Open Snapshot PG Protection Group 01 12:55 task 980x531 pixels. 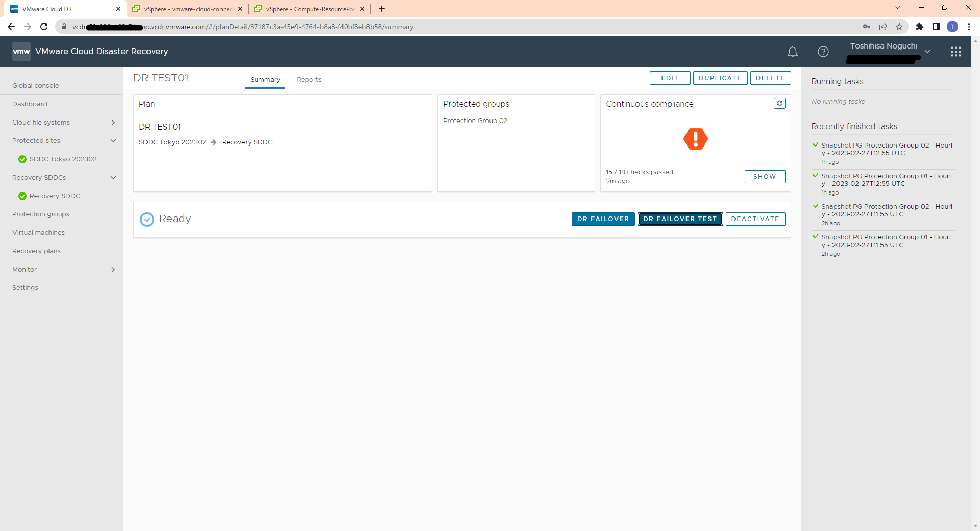[x=886, y=180]
